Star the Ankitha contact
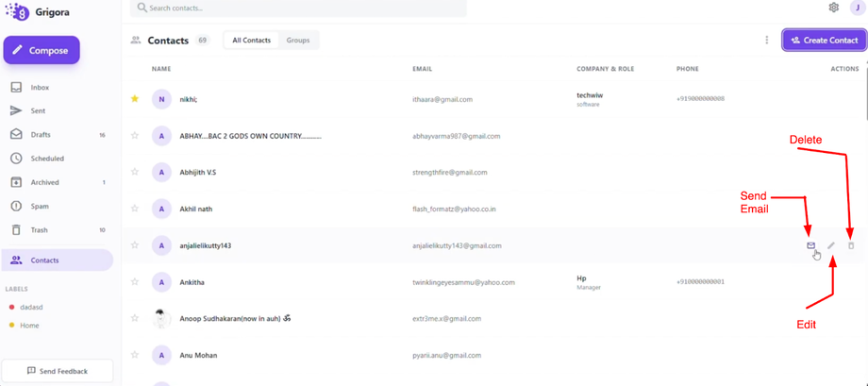Viewport: 868px width, 386px height. pos(134,281)
